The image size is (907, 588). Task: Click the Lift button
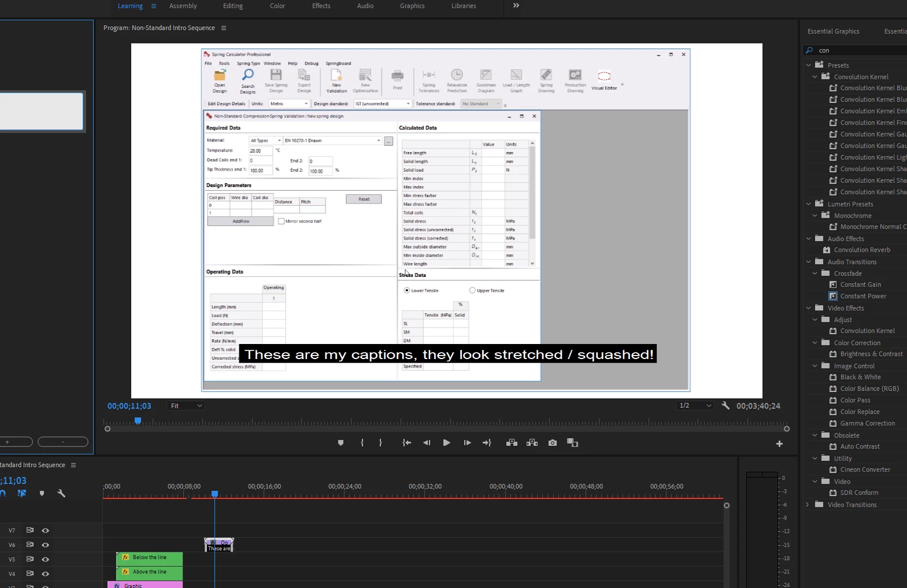coord(512,443)
